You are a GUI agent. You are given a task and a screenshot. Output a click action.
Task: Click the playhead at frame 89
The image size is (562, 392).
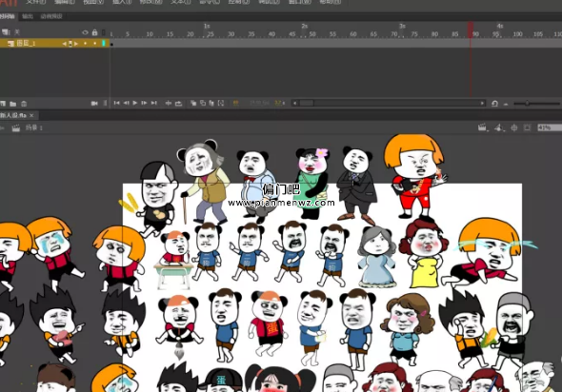(x=471, y=29)
